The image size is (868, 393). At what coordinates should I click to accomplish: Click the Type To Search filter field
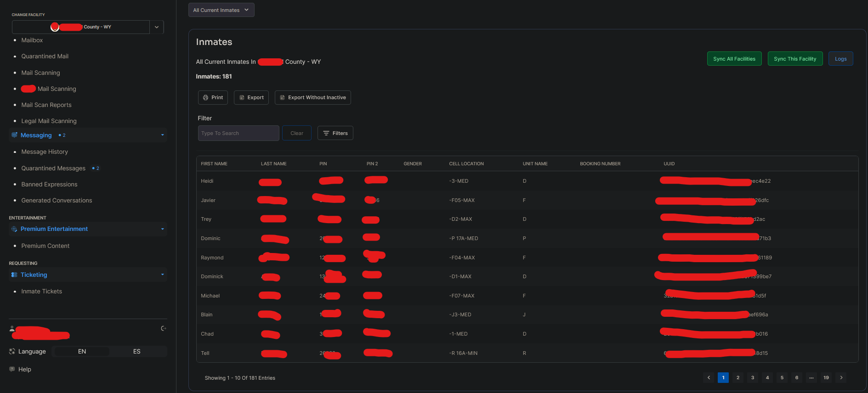[x=238, y=133]
